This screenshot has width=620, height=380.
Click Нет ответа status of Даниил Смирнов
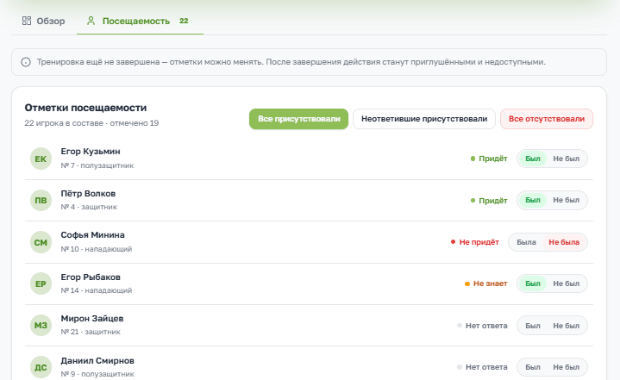point(482,367)
